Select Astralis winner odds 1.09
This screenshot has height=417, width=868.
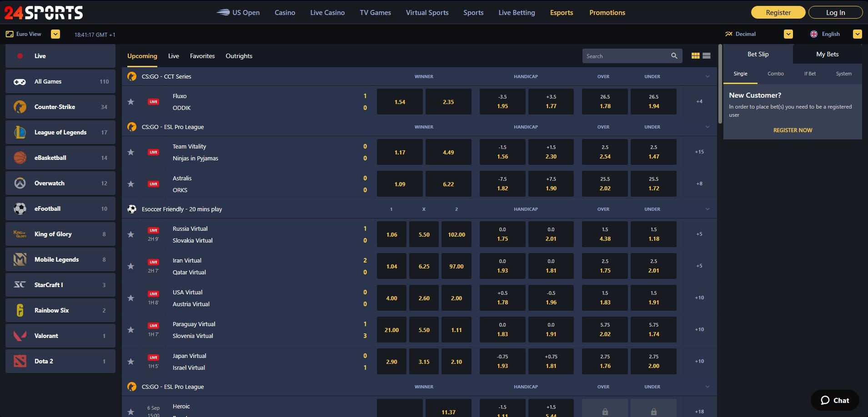(400, 184)
